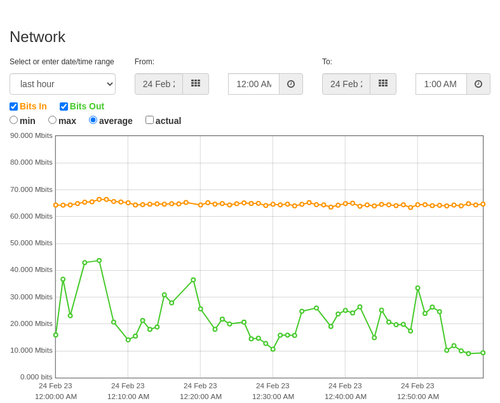Click the '12:10:00 AM' axis label
Viewport: 500px width, 403px height.
click(128, 397)
